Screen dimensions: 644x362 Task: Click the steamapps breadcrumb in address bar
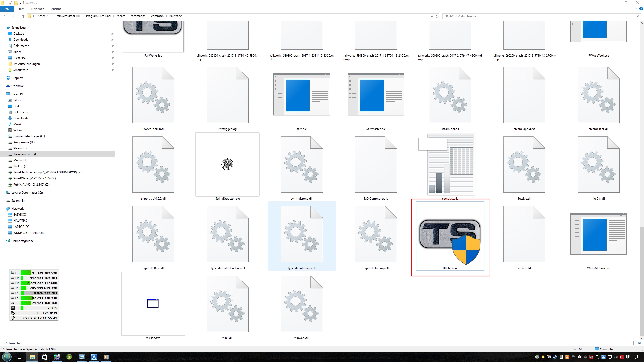click(x=138, y=16)
